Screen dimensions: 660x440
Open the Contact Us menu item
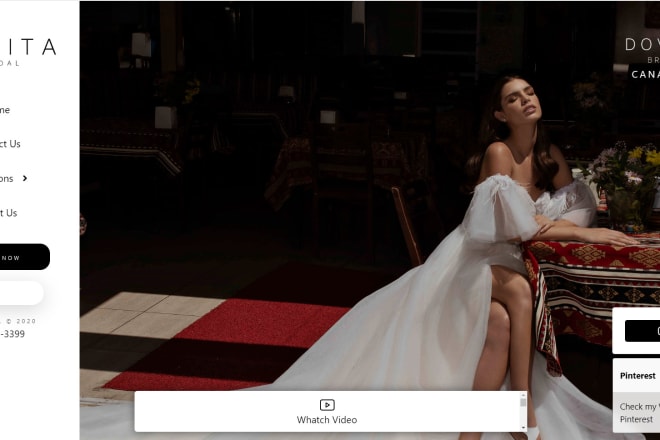[x=10, y=144]
